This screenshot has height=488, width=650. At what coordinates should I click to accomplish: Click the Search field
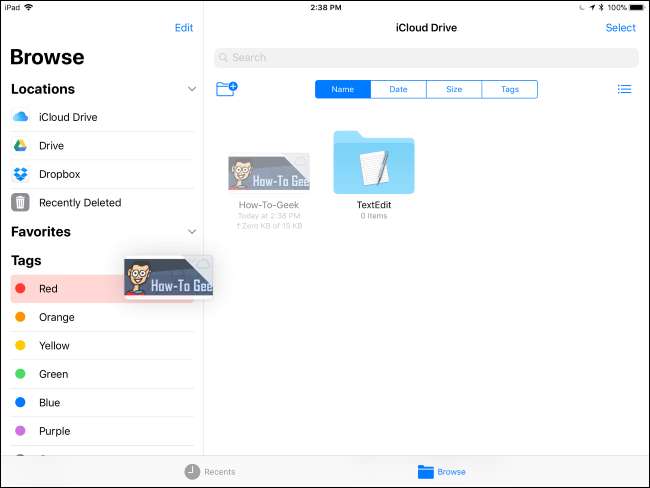425,57
